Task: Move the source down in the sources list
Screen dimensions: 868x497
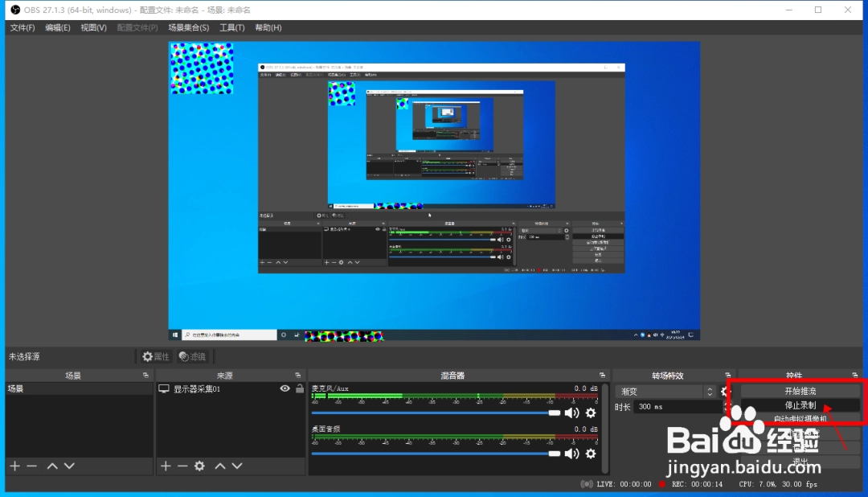Action: (237, 466)
